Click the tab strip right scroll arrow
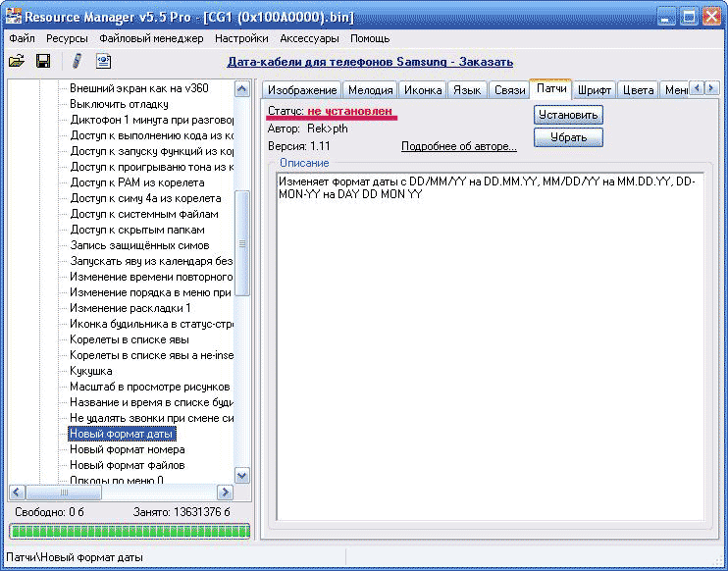 [711, 87]
